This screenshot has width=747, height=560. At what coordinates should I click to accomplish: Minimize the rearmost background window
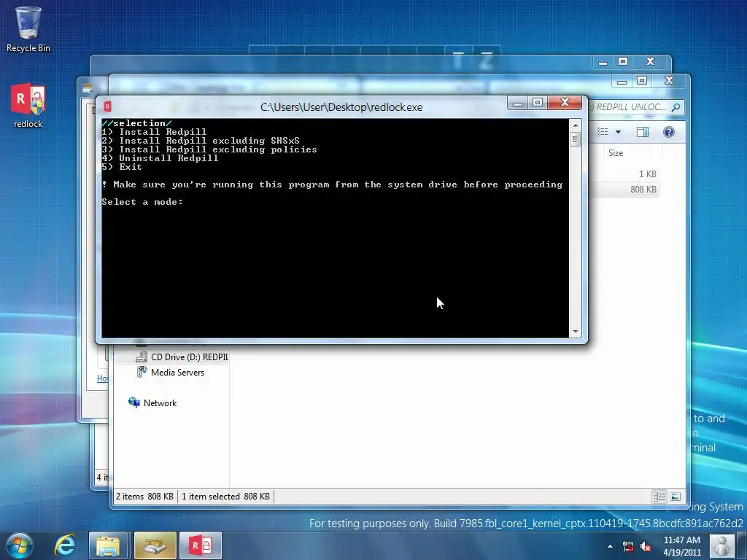coord(603,62)
